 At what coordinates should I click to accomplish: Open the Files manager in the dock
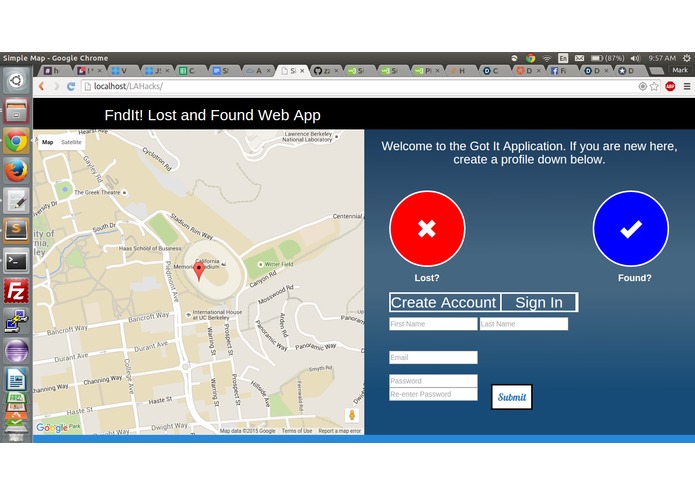pos(16,110)
